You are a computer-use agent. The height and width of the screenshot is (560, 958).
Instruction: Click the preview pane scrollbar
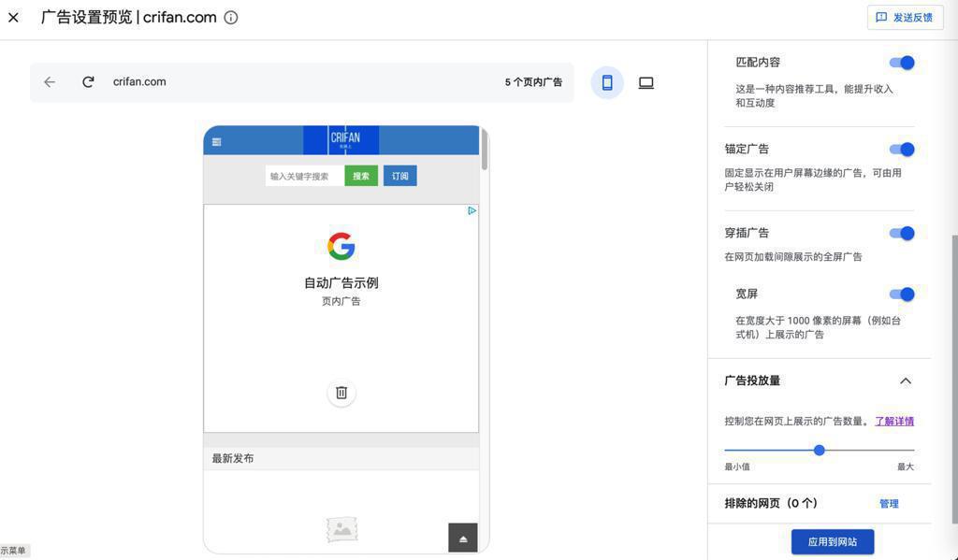click(x=485, y=150)
